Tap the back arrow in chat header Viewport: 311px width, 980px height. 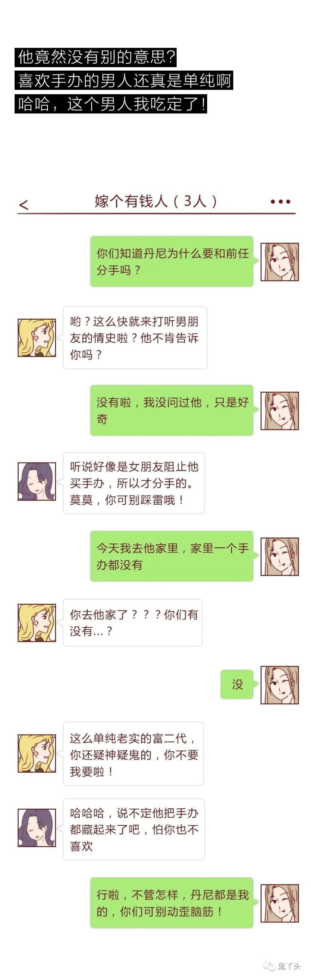pyautogui.click(x=24, y=205)
